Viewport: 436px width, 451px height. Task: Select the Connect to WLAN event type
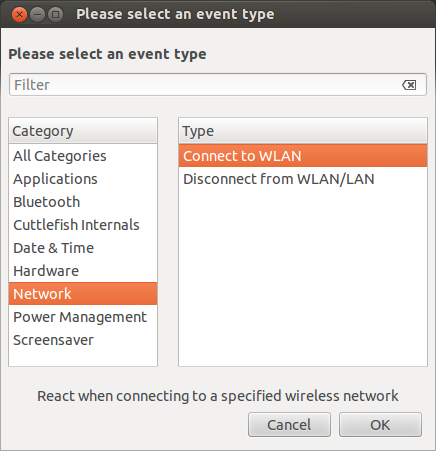tap(303, 156)
